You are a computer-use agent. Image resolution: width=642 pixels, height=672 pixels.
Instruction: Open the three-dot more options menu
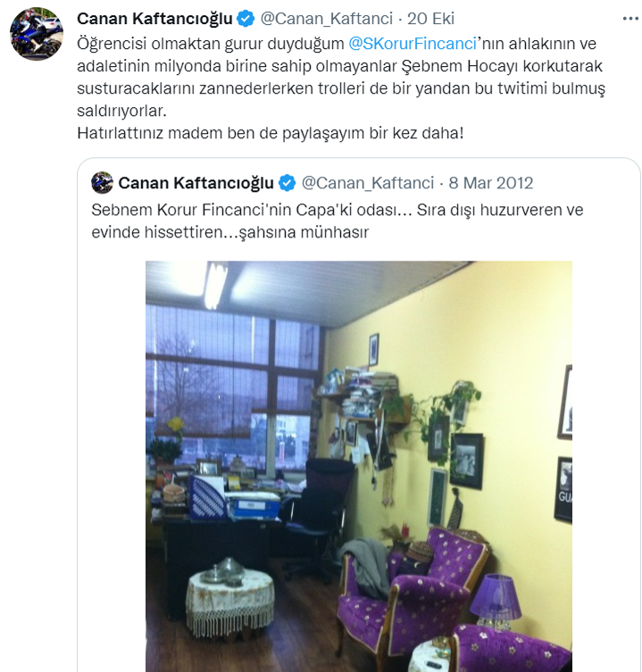(x=630, y=19)
